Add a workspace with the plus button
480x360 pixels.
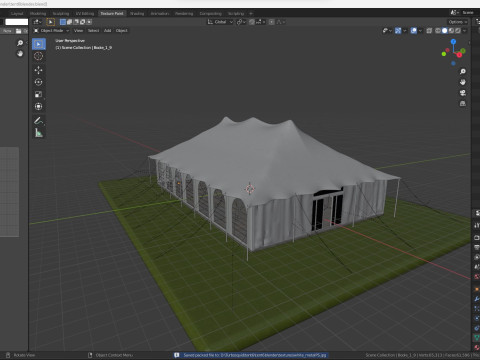click(x=251, y=14)
